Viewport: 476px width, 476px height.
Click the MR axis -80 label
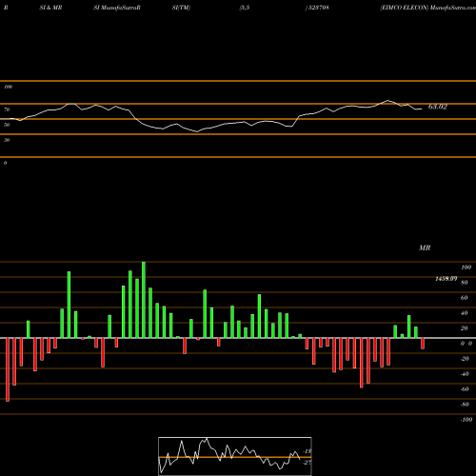[x=465, y=405]
